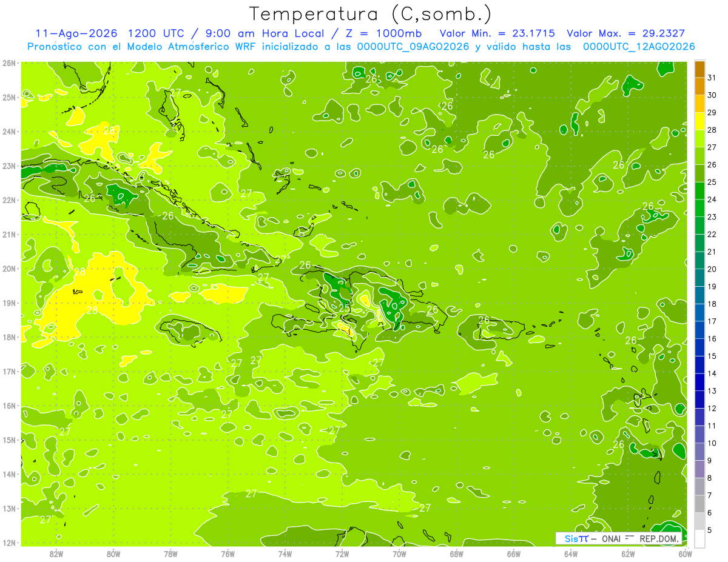
Task: Click the '62W' longitude axis label
Action: pyautogui.click(x=628, y=553)
